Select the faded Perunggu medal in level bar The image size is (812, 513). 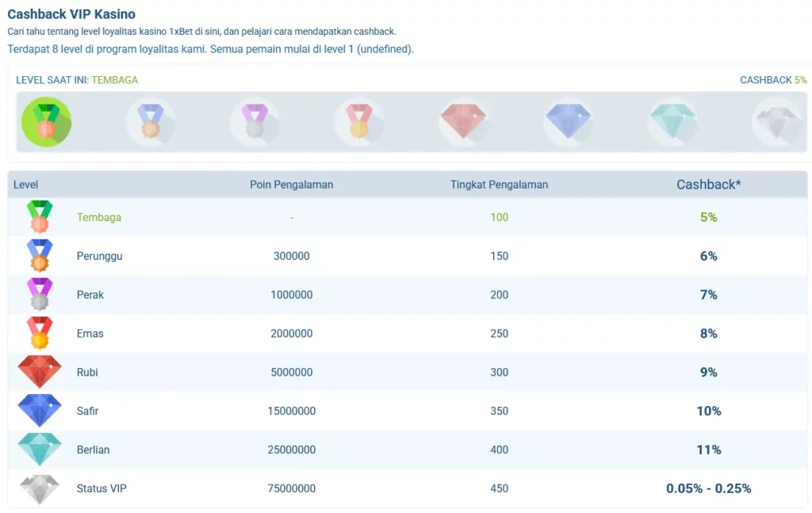(x=151, y=122)
